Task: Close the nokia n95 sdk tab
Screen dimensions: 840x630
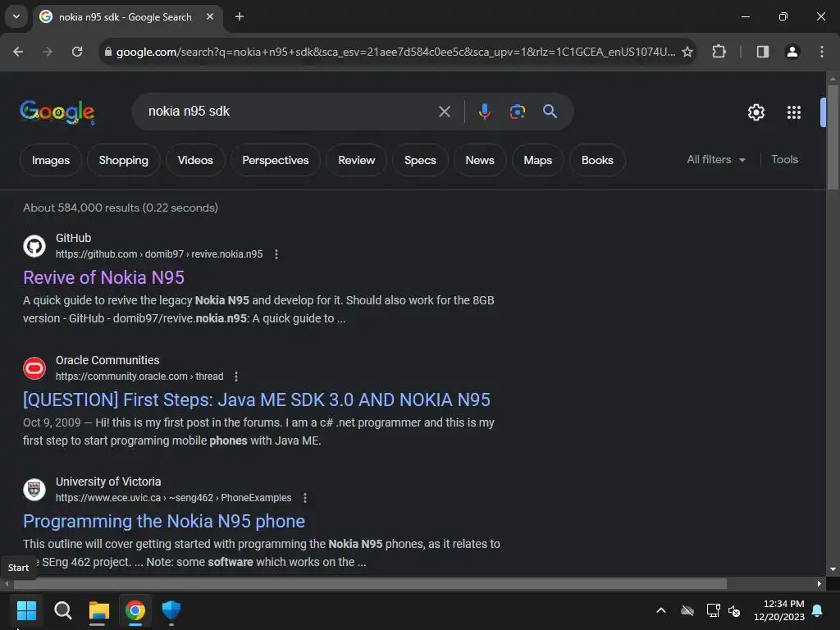Action: (210, 16)
